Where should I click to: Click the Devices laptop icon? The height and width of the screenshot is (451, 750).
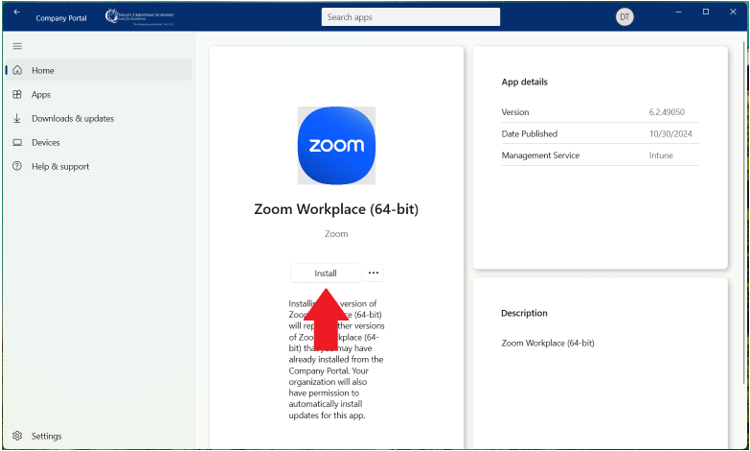pos(17,143)
